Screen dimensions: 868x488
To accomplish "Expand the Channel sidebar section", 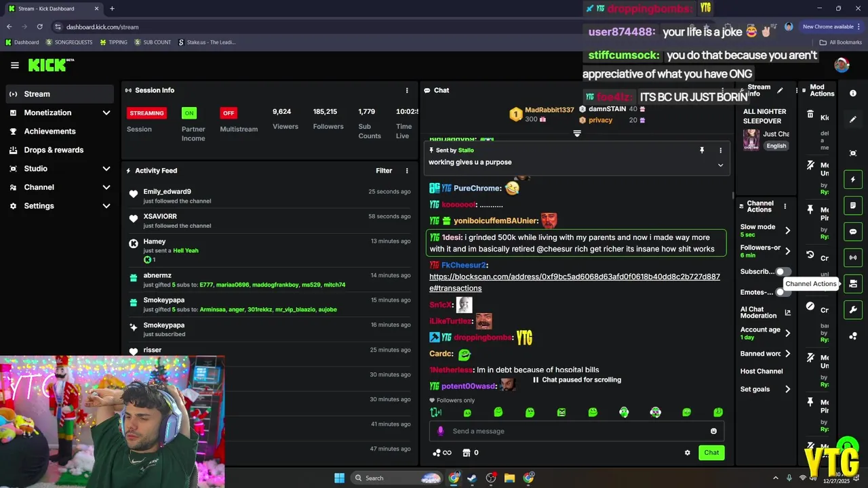I will (x=106, y=187).
